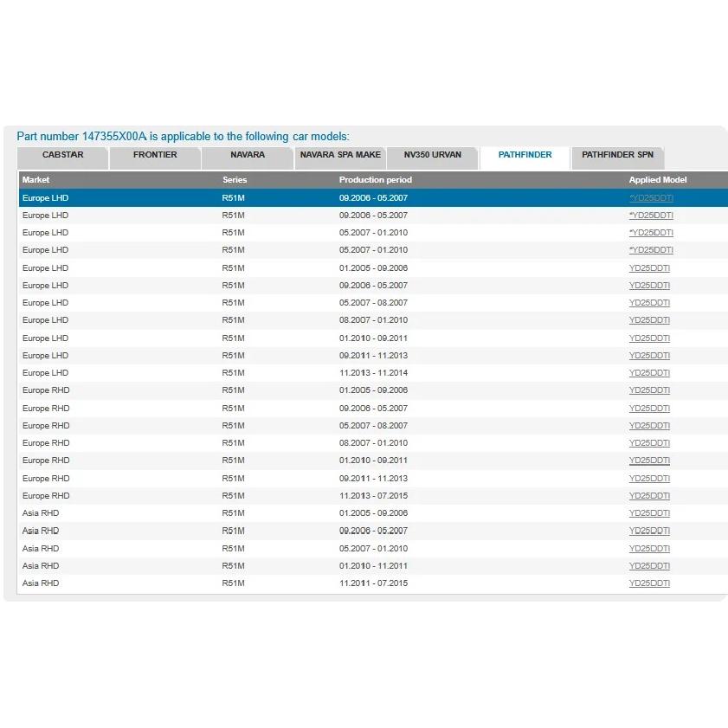Click YD25DDTI link for Asia RHD 01.2010 - 11.2011
This screenshot has width=728, height=728.
pyautogui.click(x=649, y=566)
